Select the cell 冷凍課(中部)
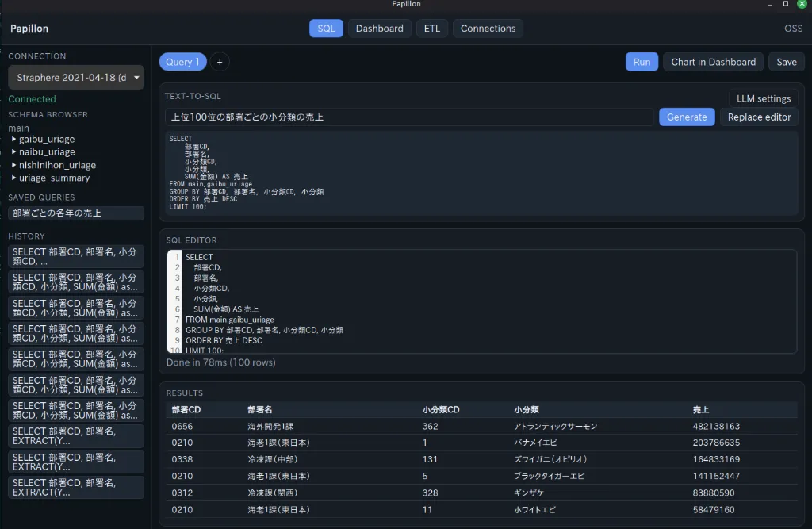The image size is (812, 529). 273,459
